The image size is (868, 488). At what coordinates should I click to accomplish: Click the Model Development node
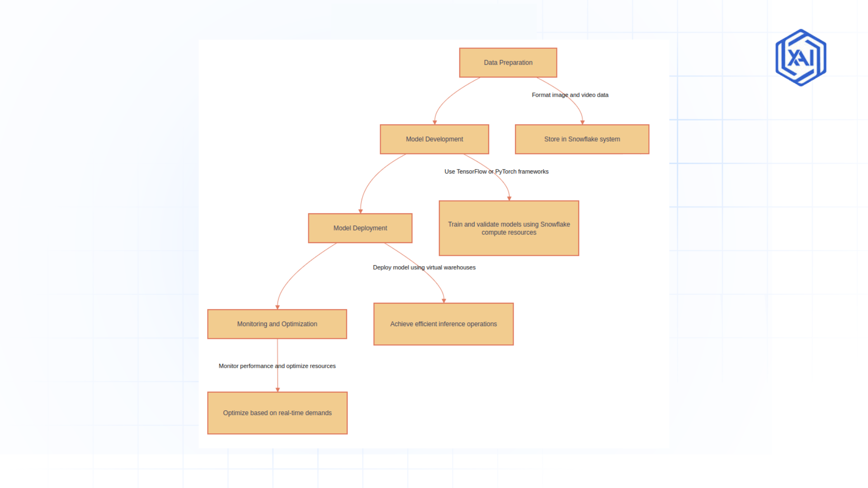tap(434, 139)
